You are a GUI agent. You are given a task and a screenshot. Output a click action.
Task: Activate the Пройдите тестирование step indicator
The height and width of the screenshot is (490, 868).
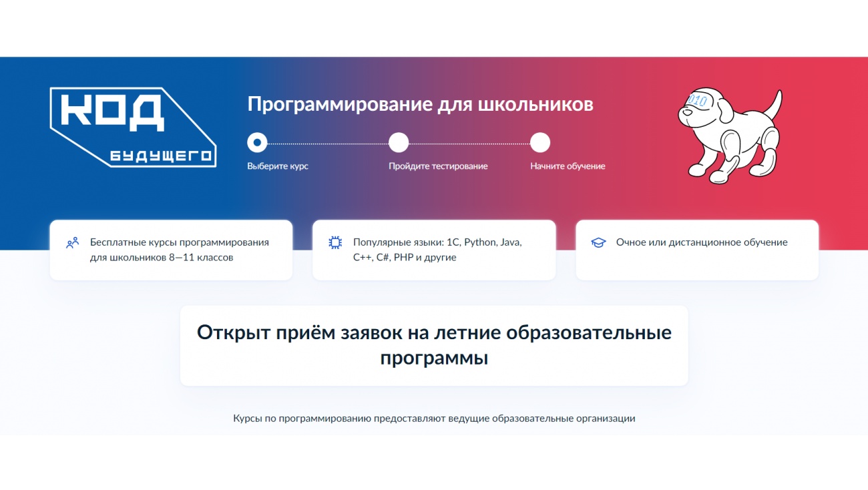tap(399, 142)
